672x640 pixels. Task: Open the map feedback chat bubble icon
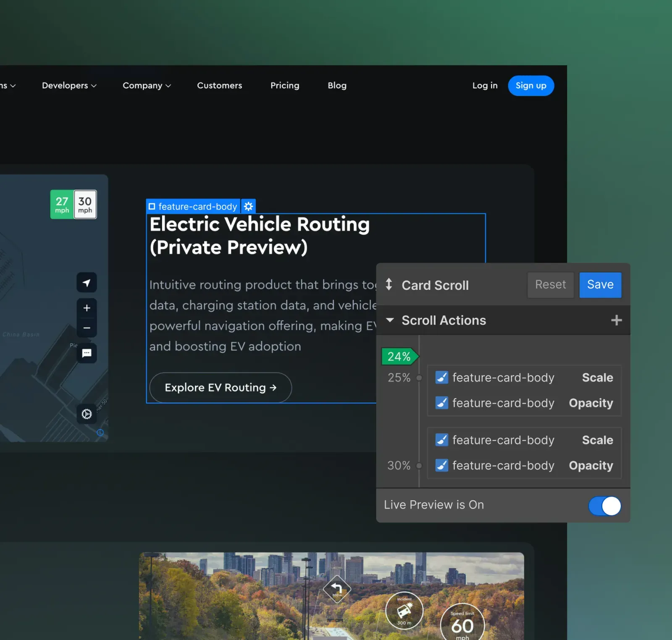[87, 353]
